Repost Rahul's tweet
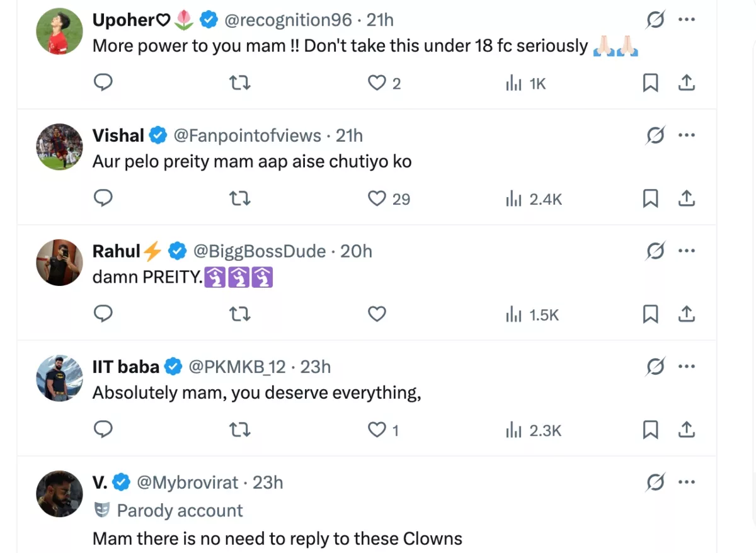Image resolution: width=756 pixels, height=553 pixels. click(x=240, y=314)
